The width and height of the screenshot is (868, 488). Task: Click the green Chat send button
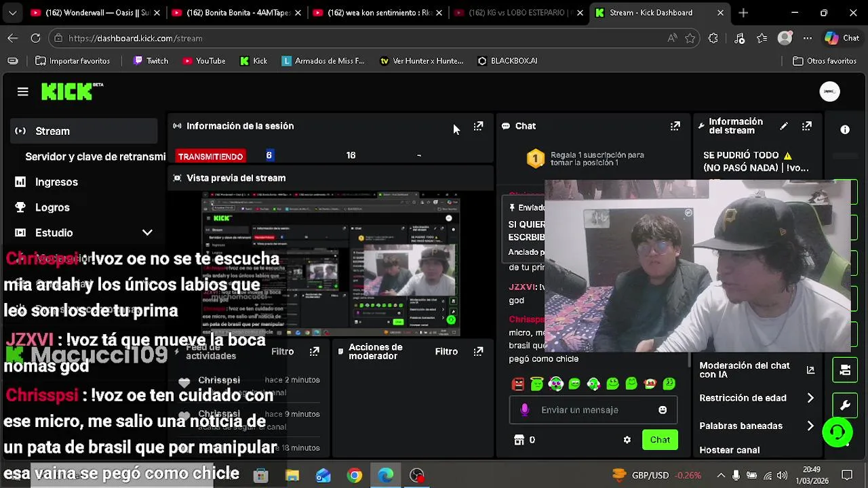coord(660,440)
